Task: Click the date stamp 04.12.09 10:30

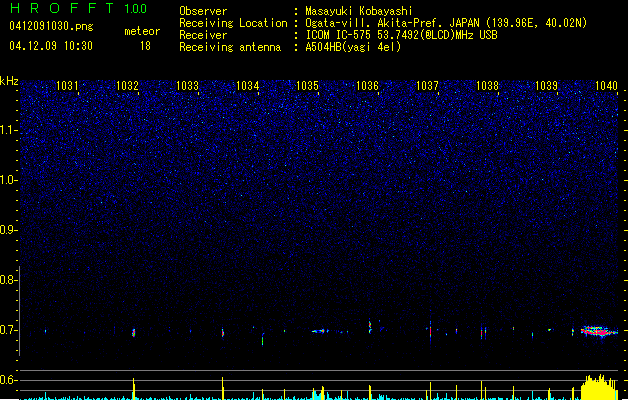Action: (51, 46)
